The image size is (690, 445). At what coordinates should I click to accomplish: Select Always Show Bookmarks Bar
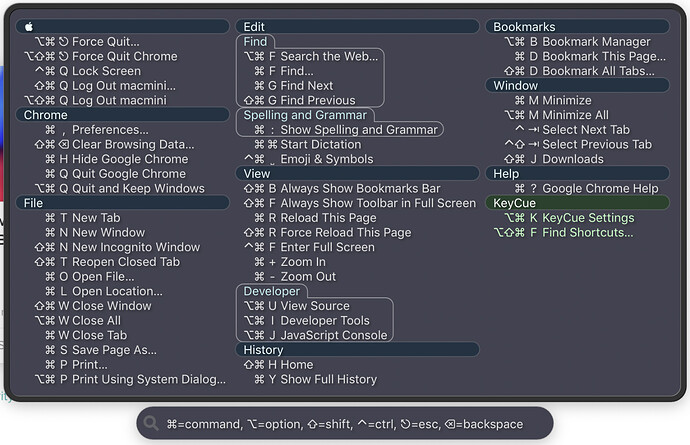coord(342,188)
